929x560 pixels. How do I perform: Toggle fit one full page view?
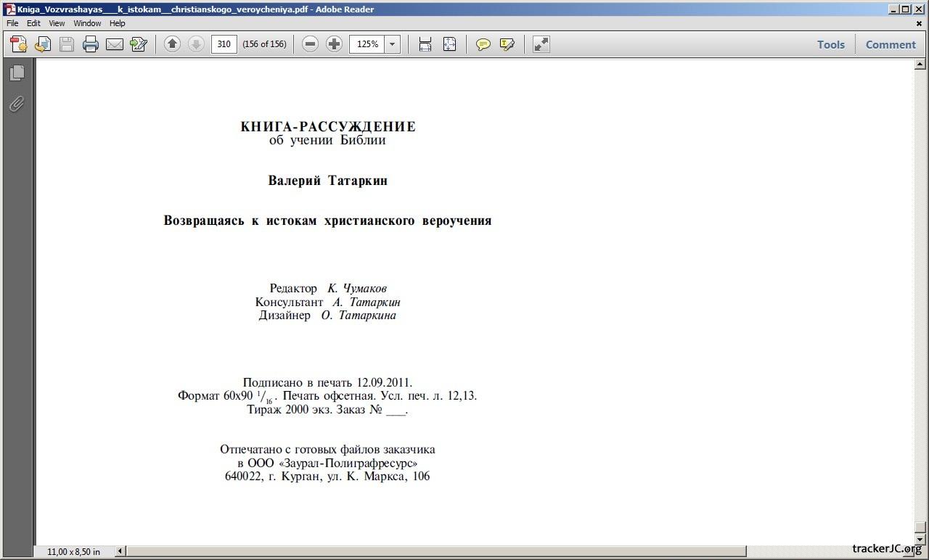pos(450,44)
